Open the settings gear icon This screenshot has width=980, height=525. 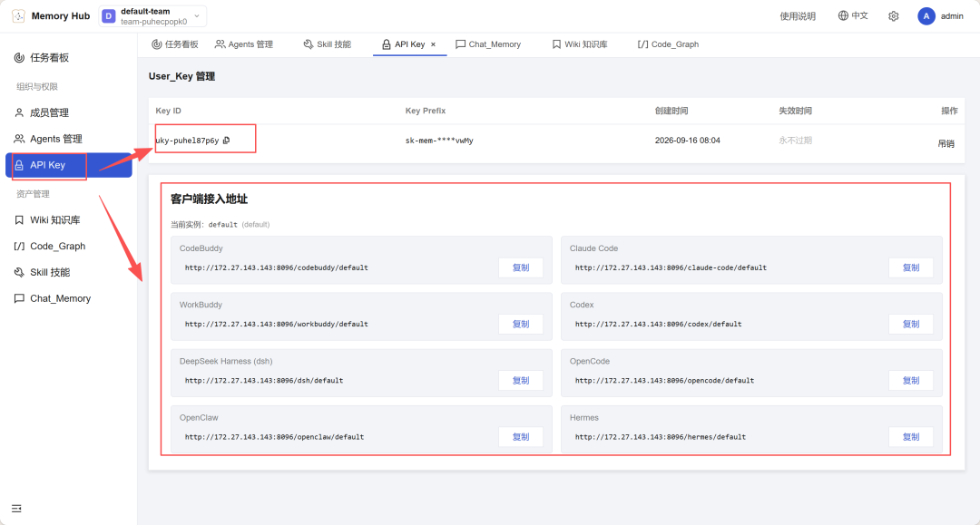pyautogui.click(x=894, y=16)
